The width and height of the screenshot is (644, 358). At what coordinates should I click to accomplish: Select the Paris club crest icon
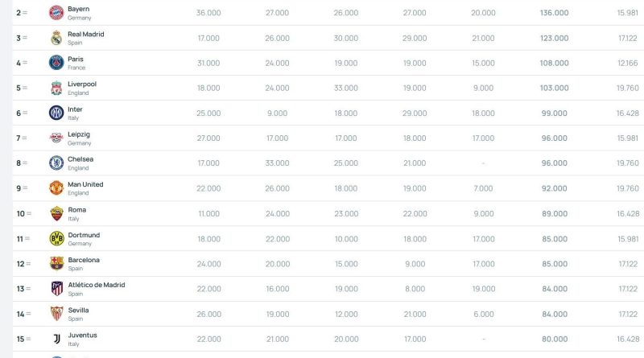tap(56, 63)
